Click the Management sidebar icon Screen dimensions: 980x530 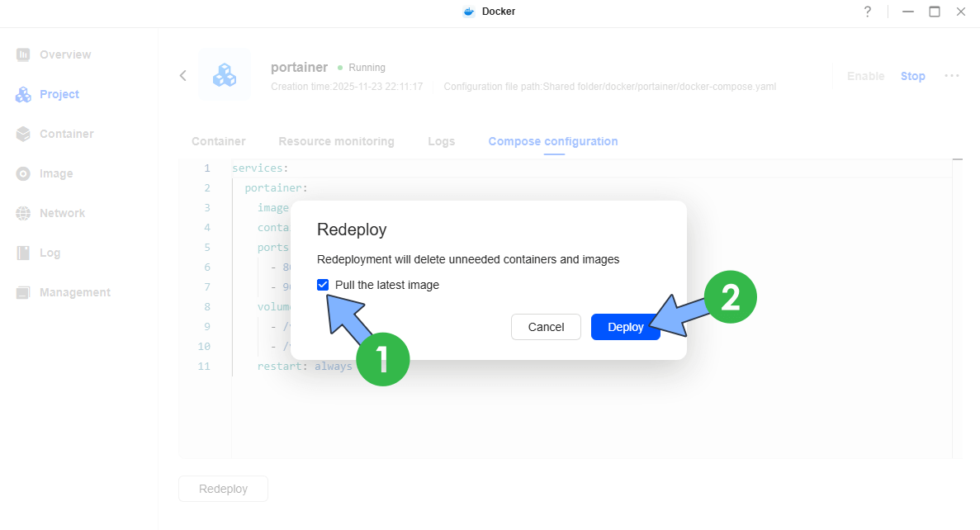point(23,292)
